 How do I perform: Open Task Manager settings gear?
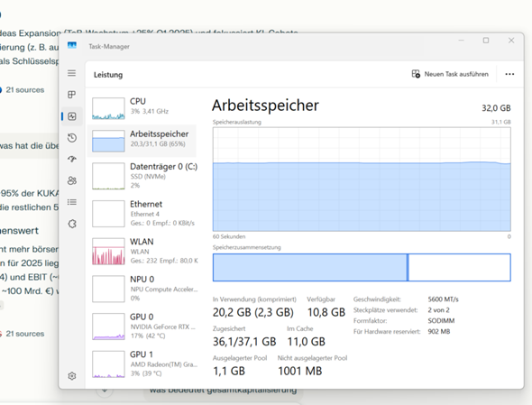pos(71,376)
